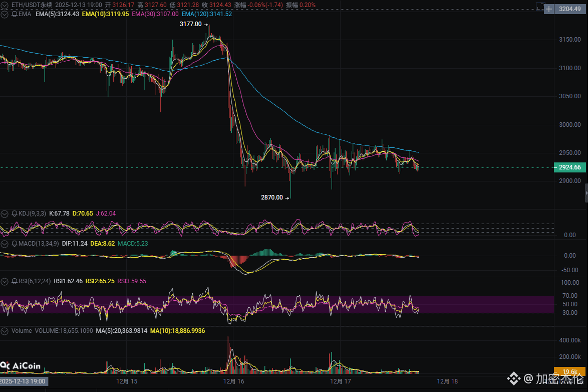The height and width of the screenshot is (392, 588).
Task: Click the 低 3121.28 low price
Action: [184, 5]
